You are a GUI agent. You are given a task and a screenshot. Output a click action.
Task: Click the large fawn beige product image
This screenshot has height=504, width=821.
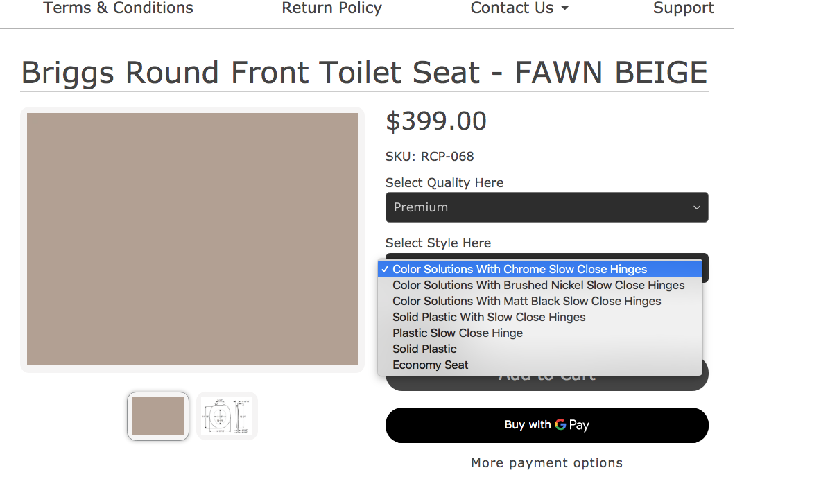point(192,239)
